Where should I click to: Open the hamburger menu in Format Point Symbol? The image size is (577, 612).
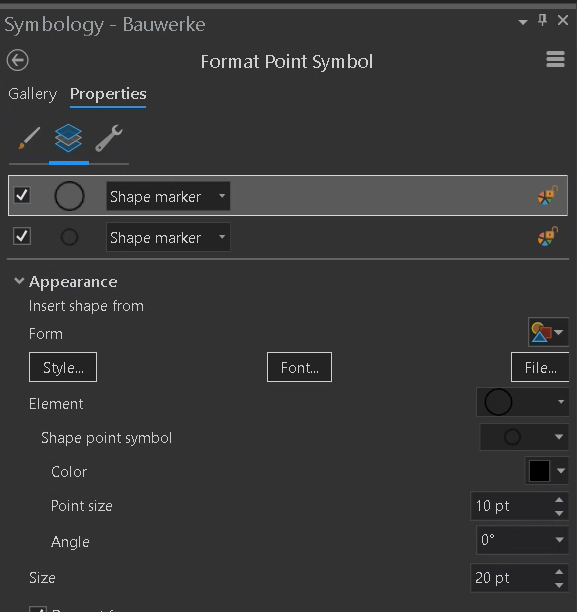click(x=555, y=59)
